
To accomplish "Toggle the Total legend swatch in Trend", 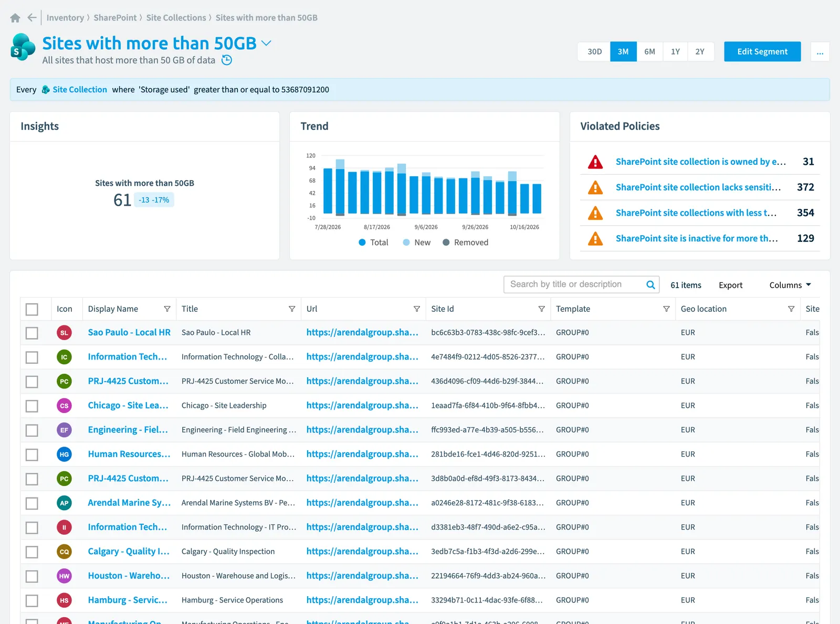I will [x=362, y=242].
